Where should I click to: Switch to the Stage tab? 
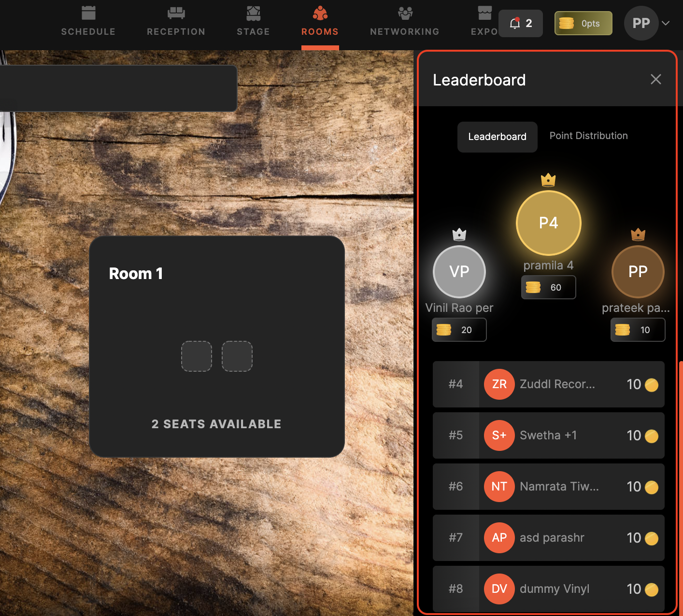(x=254, y=22)
